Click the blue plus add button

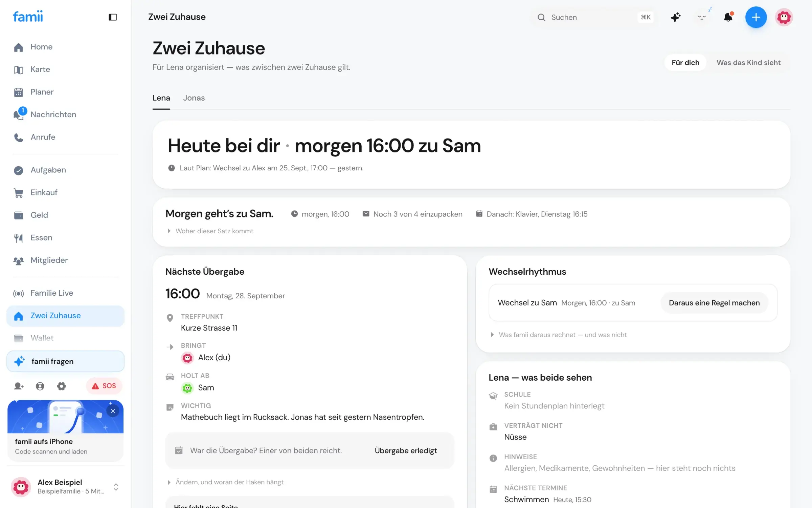coord(756,17)
